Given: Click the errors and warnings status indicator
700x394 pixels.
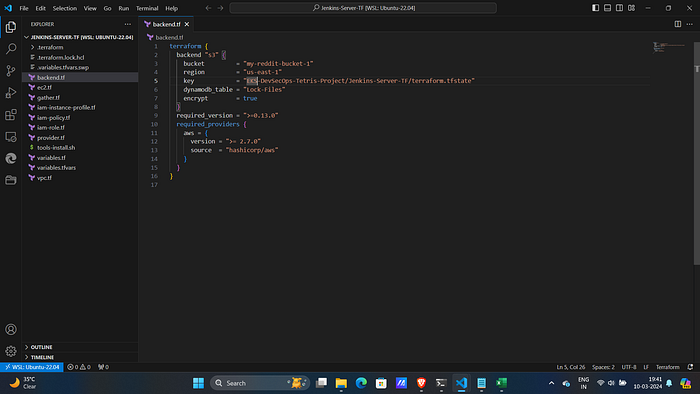Looking at the screenshot, I should (79, 367).
